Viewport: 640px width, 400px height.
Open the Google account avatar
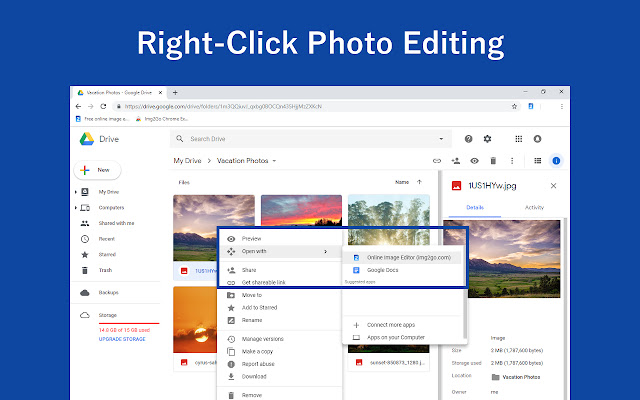(x=538, y=139)
